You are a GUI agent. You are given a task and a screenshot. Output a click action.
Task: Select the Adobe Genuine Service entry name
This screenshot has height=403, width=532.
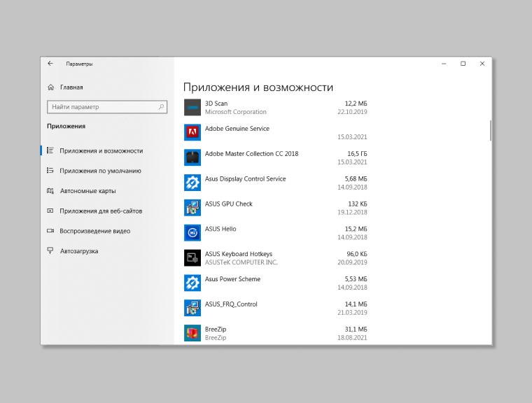(237, 129)
